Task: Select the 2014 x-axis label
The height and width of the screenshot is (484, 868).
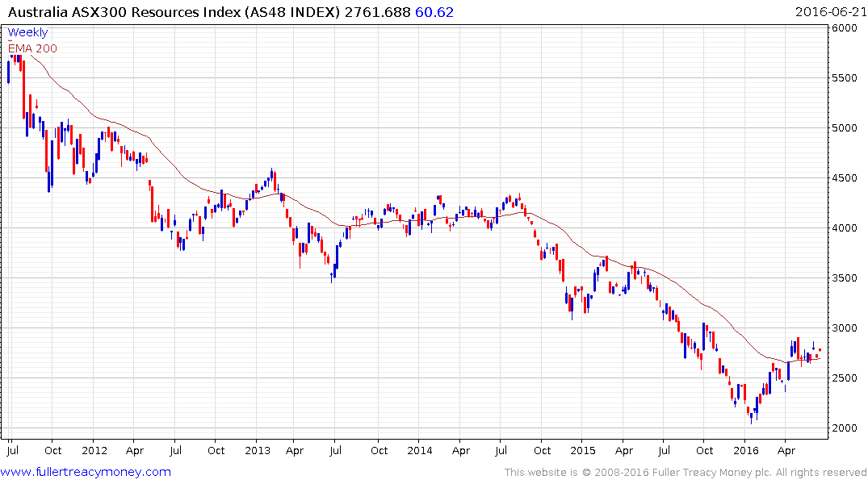Action: [x=420, y=450]
